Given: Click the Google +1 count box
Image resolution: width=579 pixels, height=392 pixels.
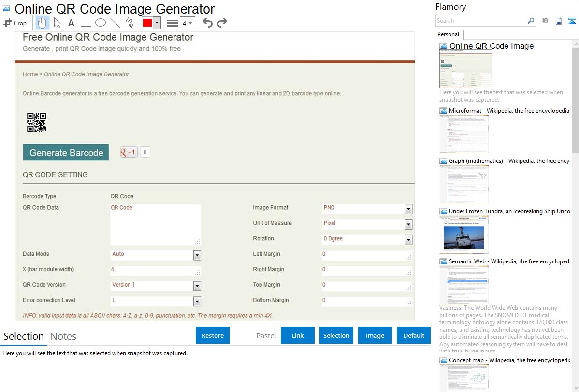Looking at the screenshot, I should click(x=145, y=152).
